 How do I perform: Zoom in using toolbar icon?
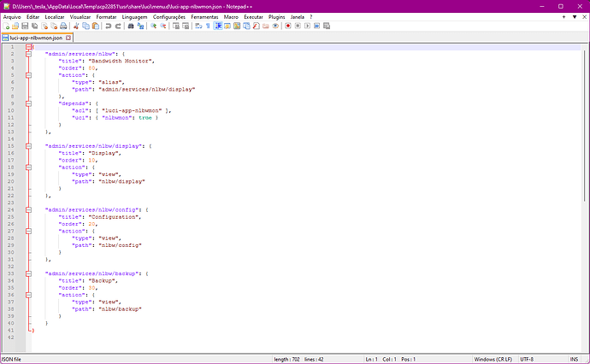[154, 26]
